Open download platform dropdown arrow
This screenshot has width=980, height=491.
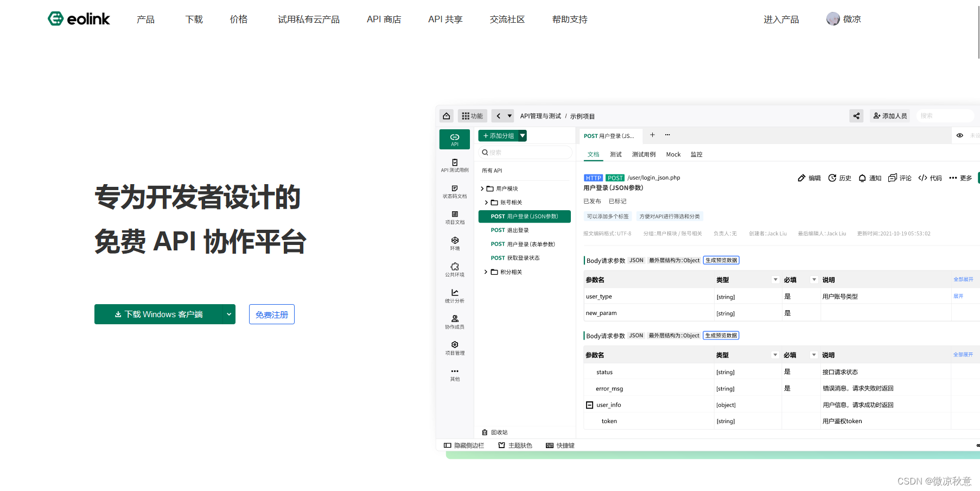coord(229,314)
